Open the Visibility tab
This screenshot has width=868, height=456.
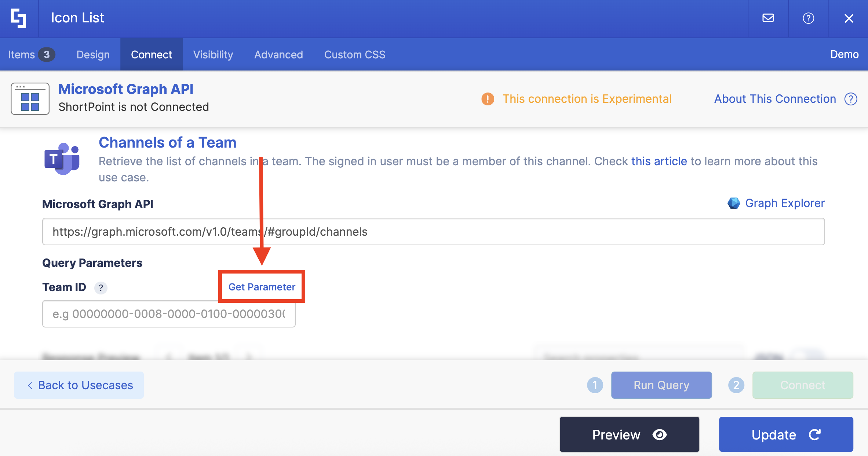point(213,54)
